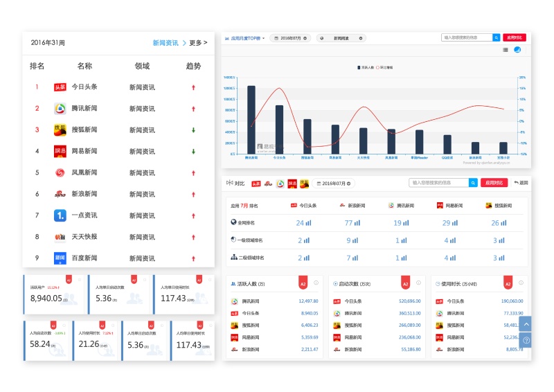The image size is (554, 392).
Task: Click 55,186.80 value in 启动次数 list
Action: (x=411, y=349)
